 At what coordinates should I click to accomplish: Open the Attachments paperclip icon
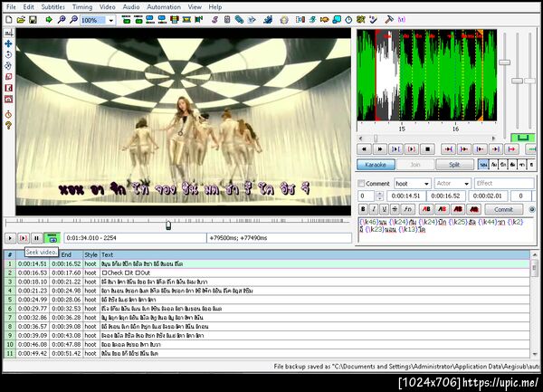coord(239,20)
